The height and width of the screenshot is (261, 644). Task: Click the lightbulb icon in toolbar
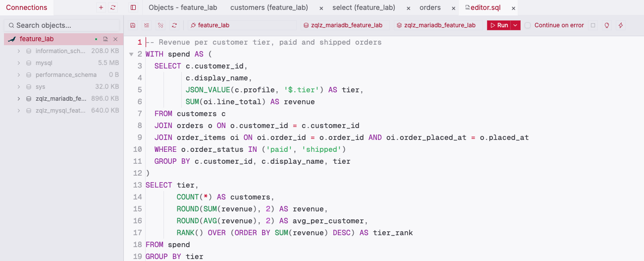(606, 25)
